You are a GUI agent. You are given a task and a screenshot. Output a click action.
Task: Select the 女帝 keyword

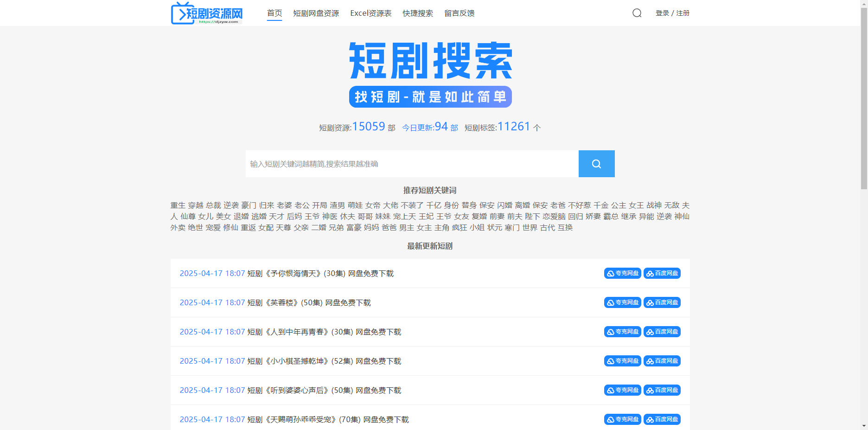coord(373,205)
